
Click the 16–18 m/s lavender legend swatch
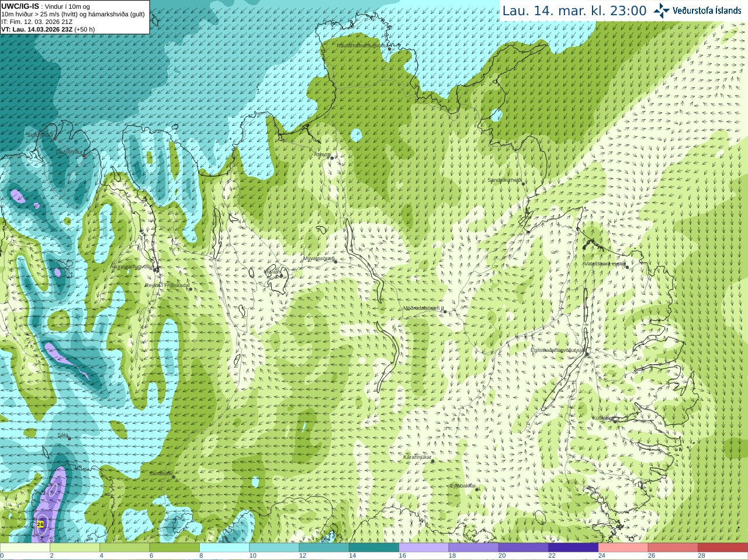click(424, 548)
